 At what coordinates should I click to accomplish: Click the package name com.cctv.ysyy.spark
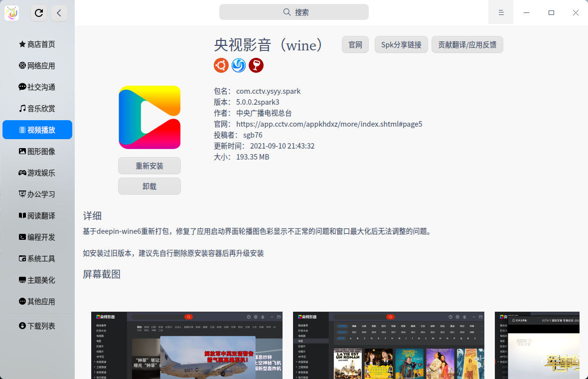tap(269, 91)
